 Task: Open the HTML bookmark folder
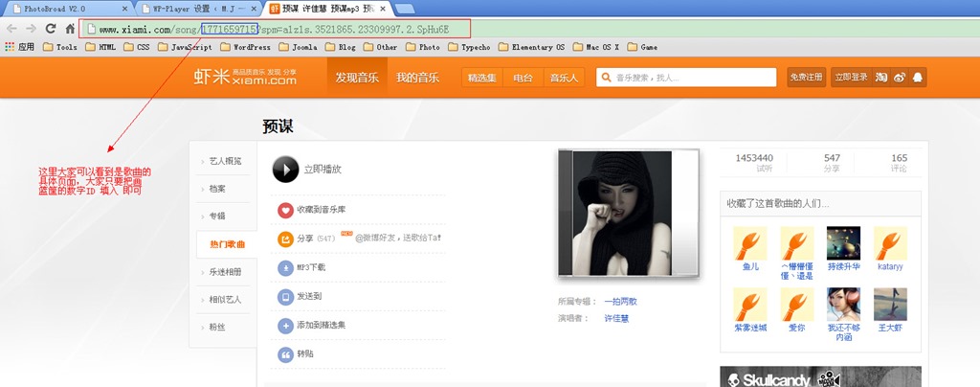coord(100,47)
